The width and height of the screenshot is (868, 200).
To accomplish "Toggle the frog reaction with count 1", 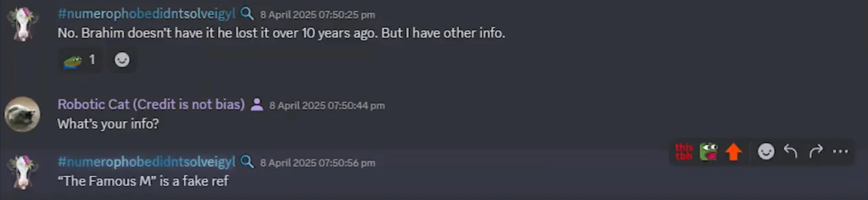I will (x=80, y=60).
